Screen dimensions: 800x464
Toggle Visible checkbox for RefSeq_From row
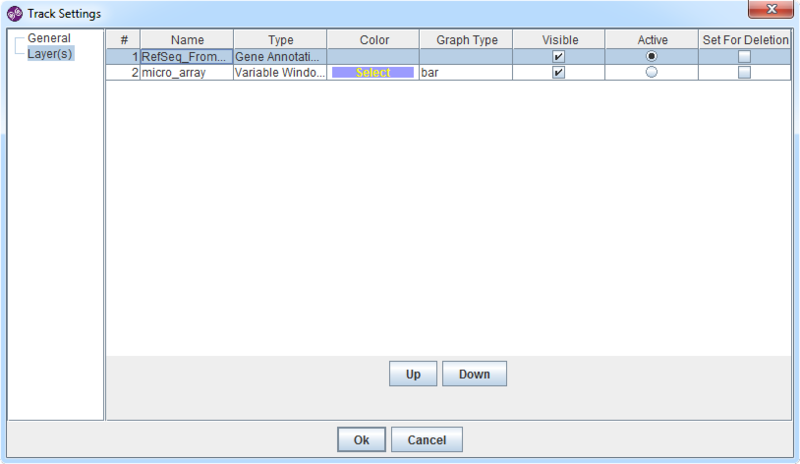click(559, 57)
